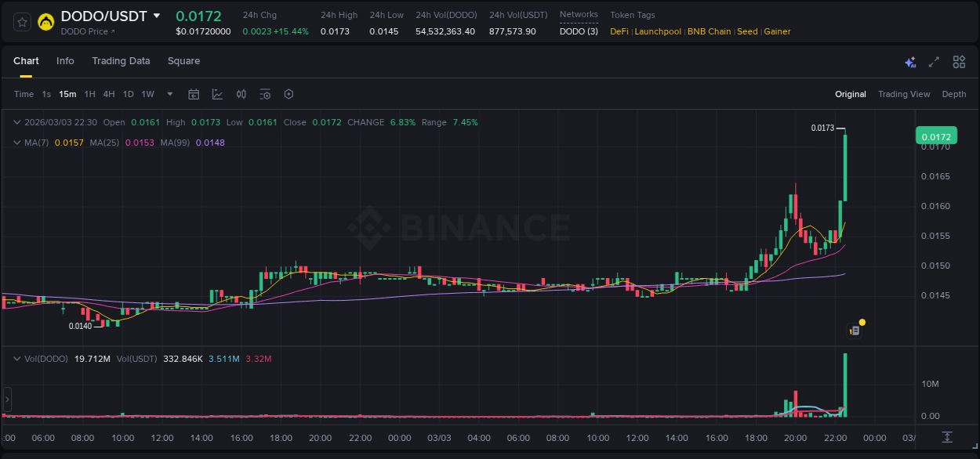Click the fullscreen expand arrows icon
Screen dimensions: 980x459
(934, 61)
